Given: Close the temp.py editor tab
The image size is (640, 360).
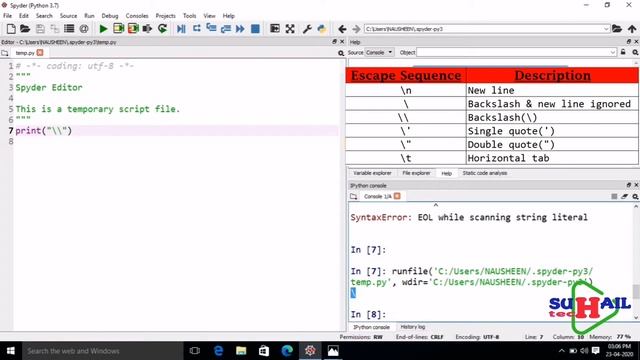Looking at the screenshot, I should pyautogui.click(x=40, y=53).
